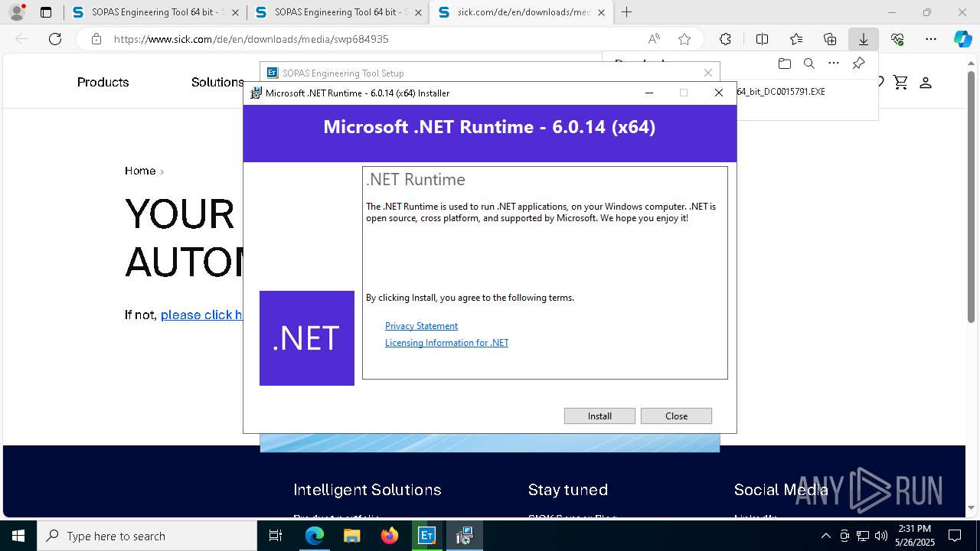980x551 pixels.
Task: Click the 'Intelligent Solutions' footer heading
Action: pos(367,490)
